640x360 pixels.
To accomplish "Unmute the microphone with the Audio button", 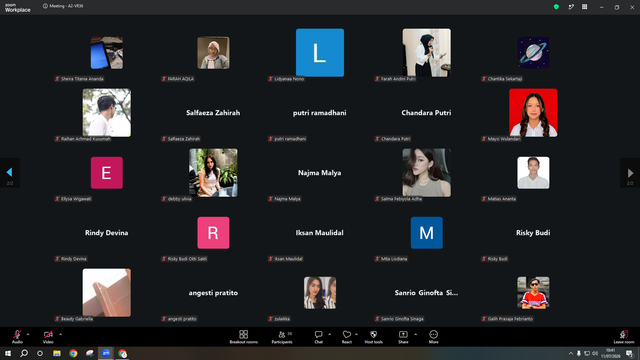I will (x=17, y=337).
